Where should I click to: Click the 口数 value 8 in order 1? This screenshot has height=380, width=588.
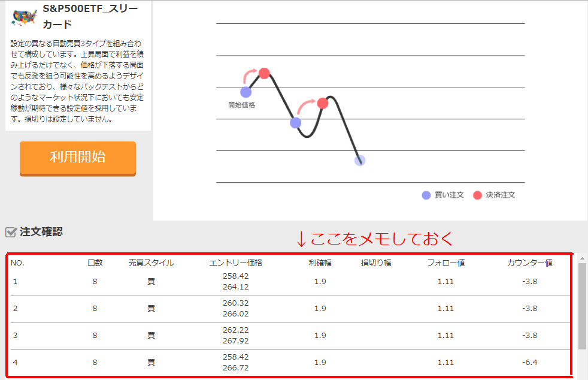[95, 282]
